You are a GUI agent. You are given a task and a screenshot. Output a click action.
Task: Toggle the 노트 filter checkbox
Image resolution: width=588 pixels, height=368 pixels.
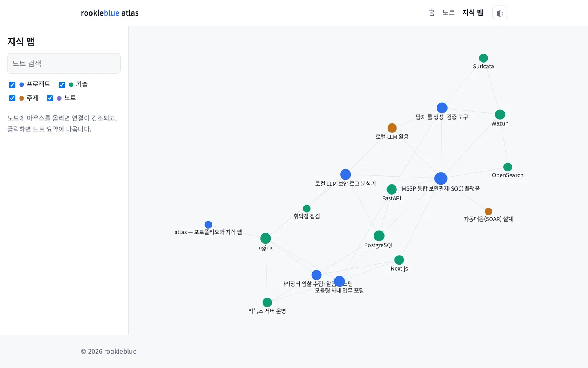50,98
